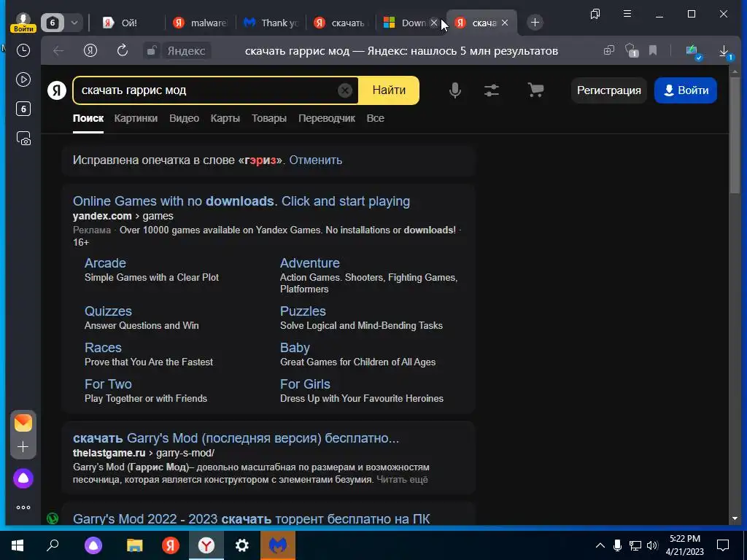Open File Explorer in the taskbar
The height and width of the screenshot is (560, 747).
pyautogui.click(x=135, y=545)
